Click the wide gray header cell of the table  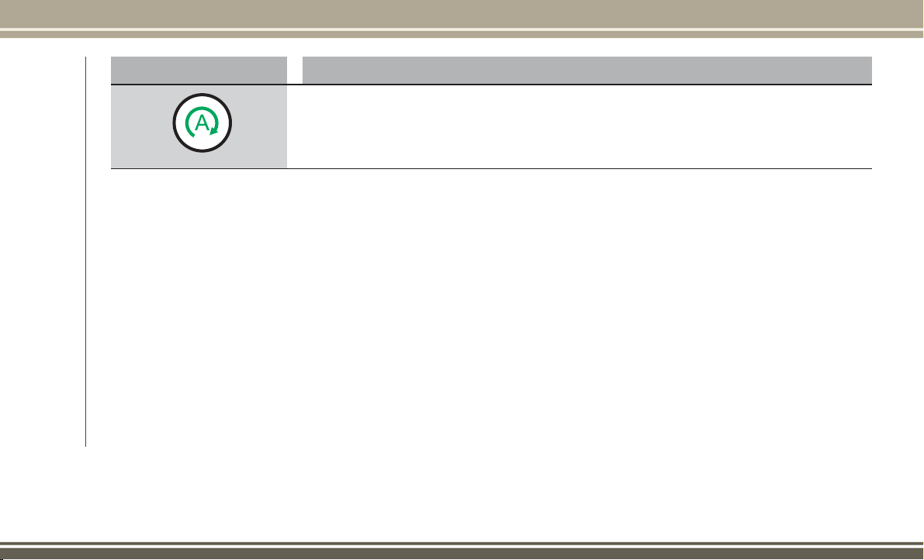pos(587,70)
